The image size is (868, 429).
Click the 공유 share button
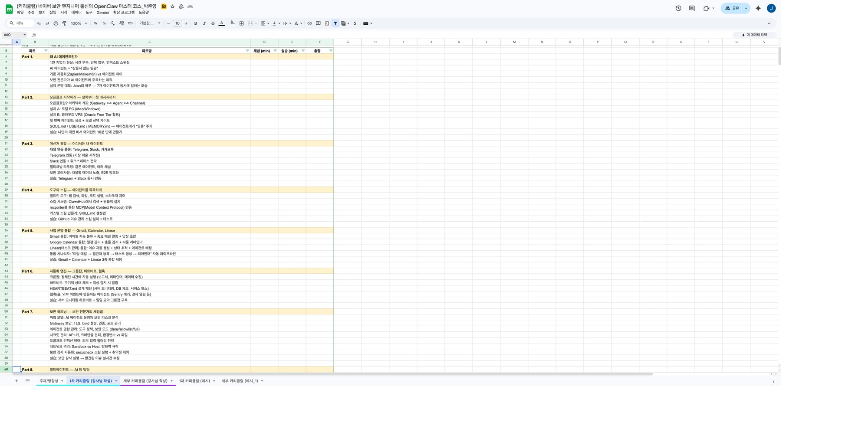[732, 8]
